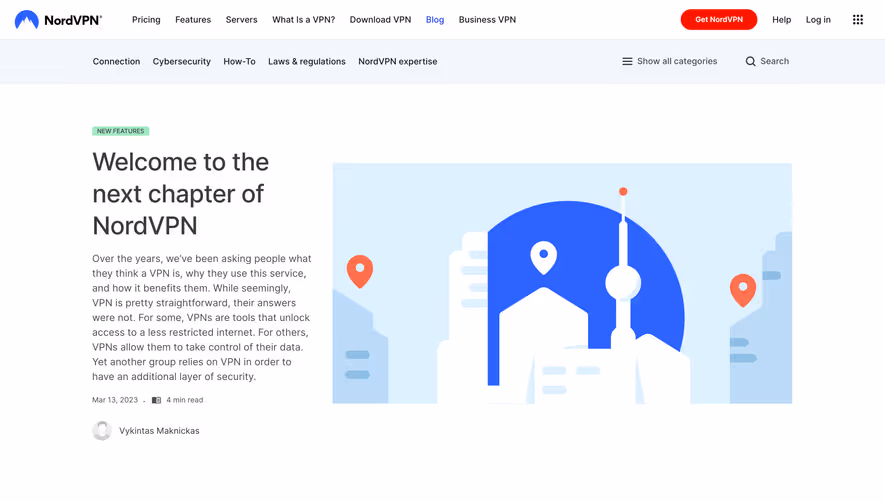Go to the Servers page
885x502 pixels.
point(242,20)
